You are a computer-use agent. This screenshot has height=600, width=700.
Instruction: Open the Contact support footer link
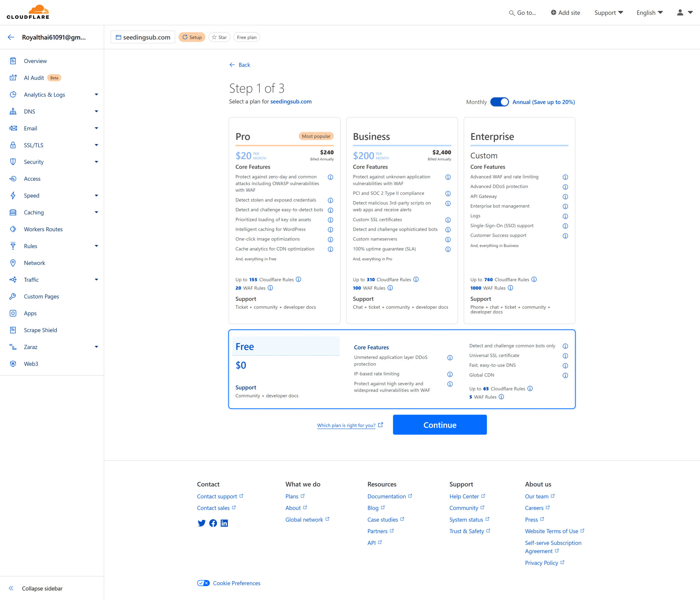coord(220,496)
